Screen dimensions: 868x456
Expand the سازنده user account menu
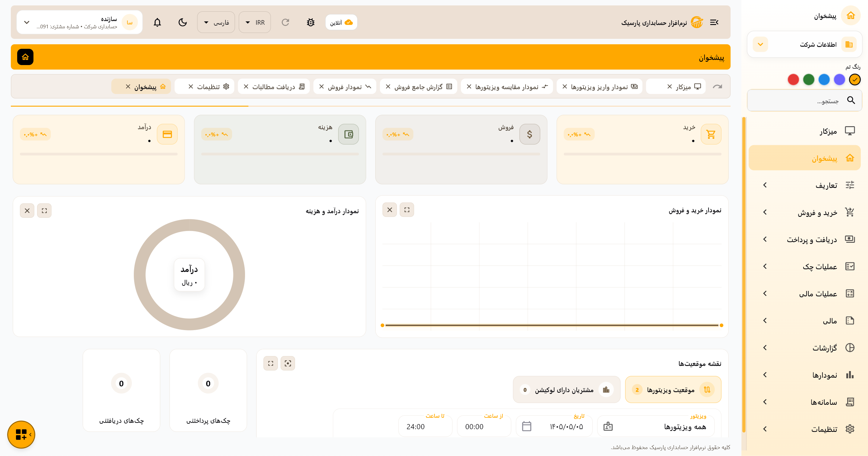click(80, 22)
